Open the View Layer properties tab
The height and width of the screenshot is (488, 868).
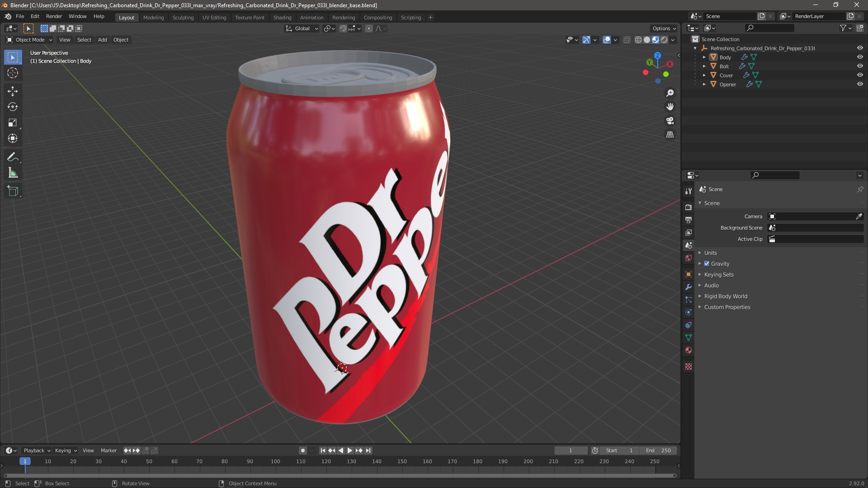pos(689,233)
